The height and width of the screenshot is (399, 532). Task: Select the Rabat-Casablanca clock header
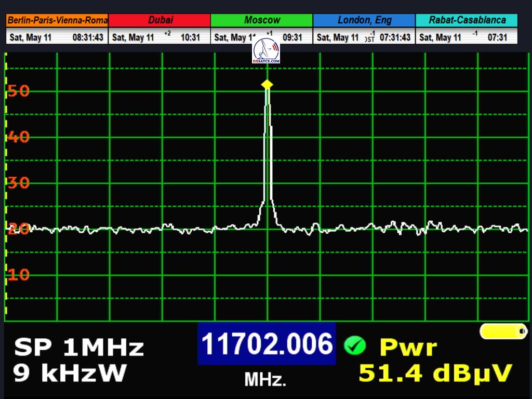[x=467, y=20]
